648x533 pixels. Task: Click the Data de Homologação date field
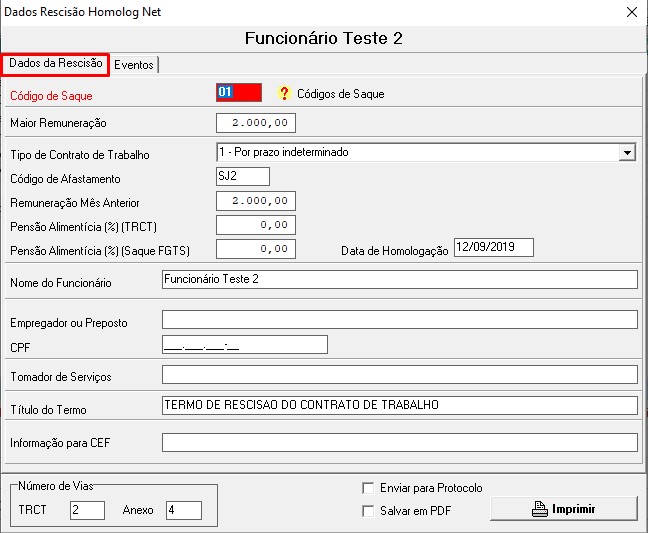coord(493,247)
